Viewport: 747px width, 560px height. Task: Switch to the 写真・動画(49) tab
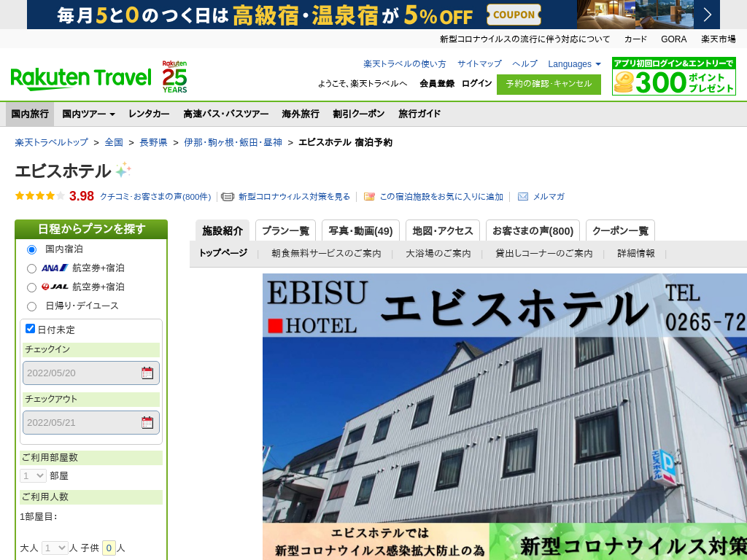point(360,231)
